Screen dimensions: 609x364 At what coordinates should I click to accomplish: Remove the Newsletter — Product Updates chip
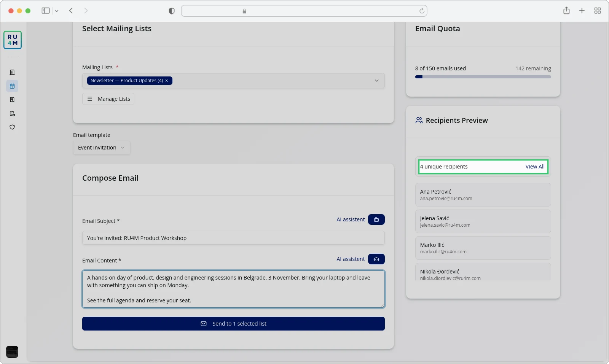coord(167,81)
